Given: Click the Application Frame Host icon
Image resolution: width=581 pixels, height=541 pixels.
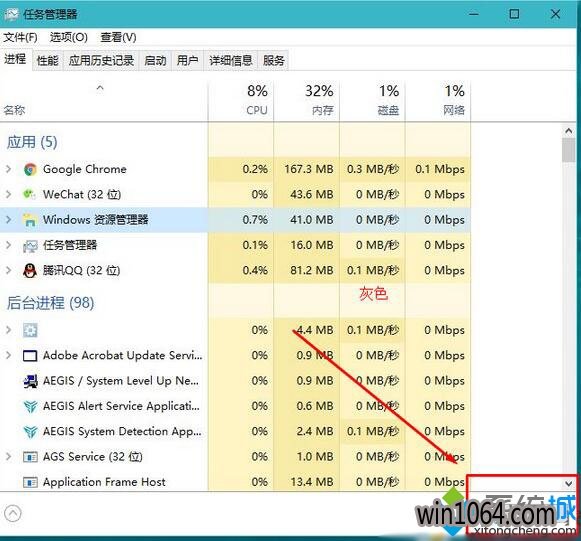Looking at the screenshot, I should click(x=30, y=482).
